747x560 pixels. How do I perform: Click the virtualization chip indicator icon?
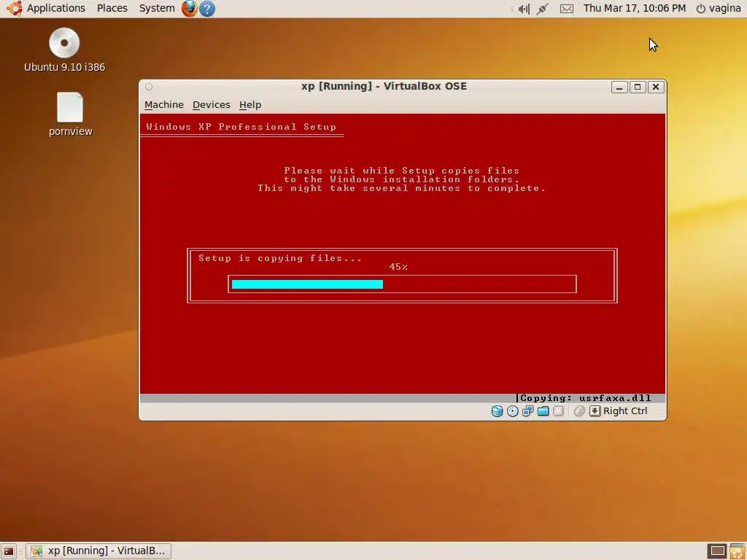pyautogui.click(x=559, y=411)
